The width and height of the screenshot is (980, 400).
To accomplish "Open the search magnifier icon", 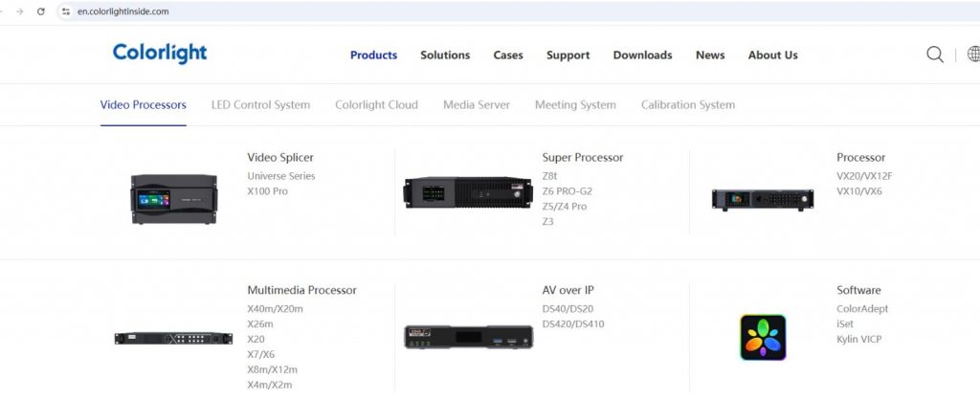I will point(935,55).
